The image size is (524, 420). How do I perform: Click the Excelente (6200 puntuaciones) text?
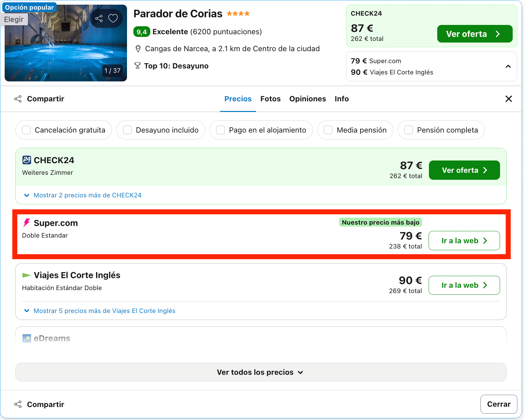[207, 32]
